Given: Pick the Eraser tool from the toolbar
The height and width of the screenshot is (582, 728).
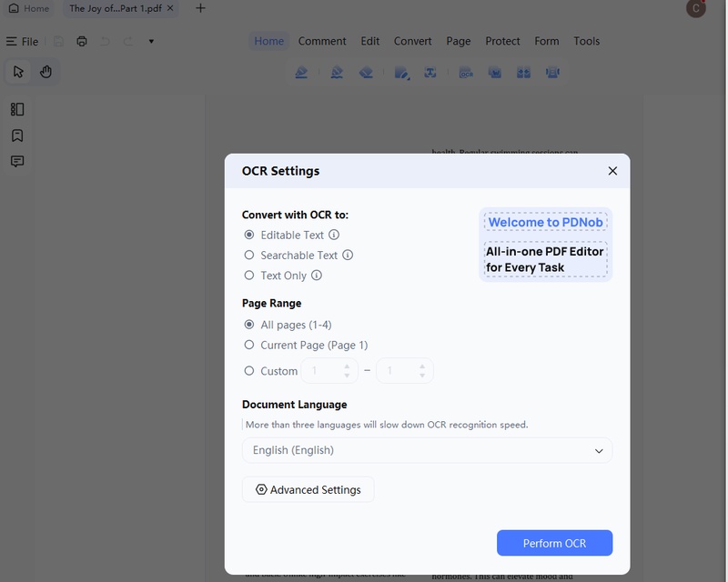Looking at the screenshot, I should 367,72.
